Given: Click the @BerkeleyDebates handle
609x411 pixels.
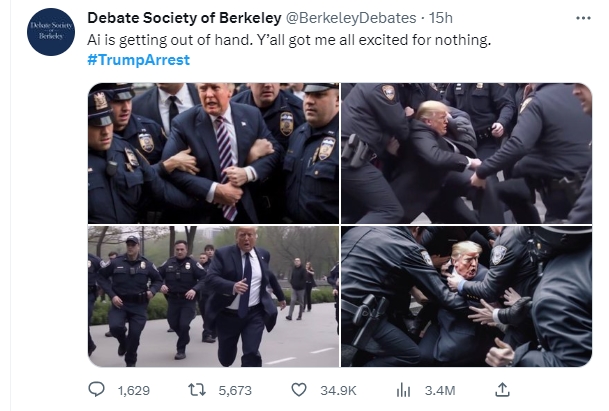Looking at the screenshot, I should 351,18.
